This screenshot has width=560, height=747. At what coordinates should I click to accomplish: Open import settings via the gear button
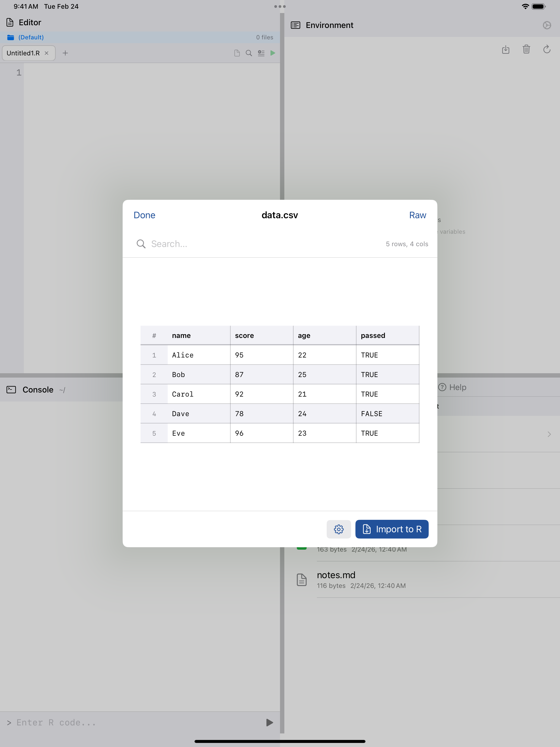click(x=339, y=529)
